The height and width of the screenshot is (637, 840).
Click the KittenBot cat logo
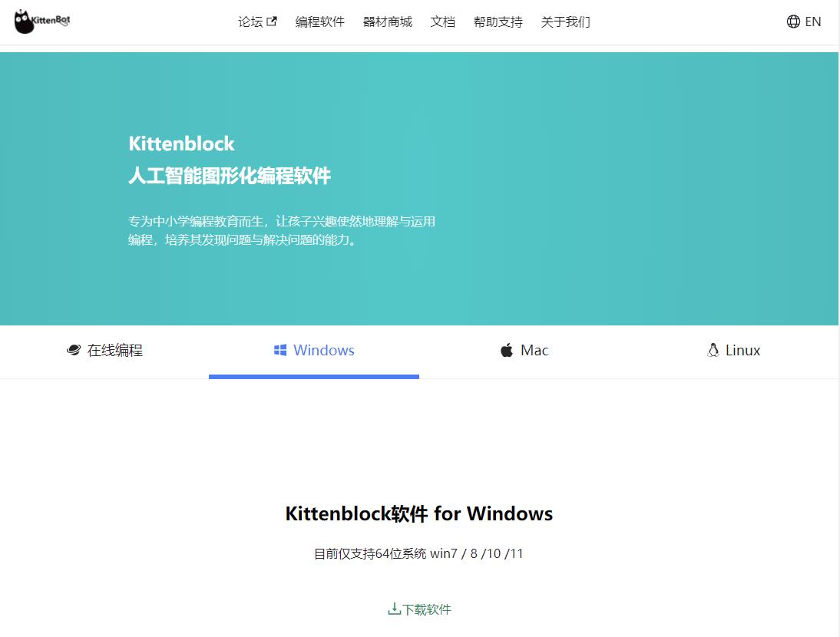pyautogui.click(x=42, y=21)
